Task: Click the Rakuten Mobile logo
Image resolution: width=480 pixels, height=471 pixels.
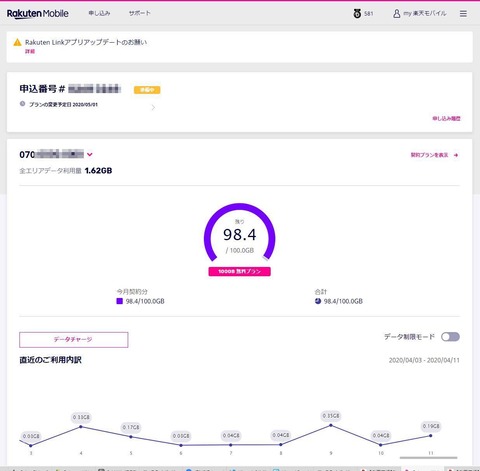Action: (x=38, y=14)
